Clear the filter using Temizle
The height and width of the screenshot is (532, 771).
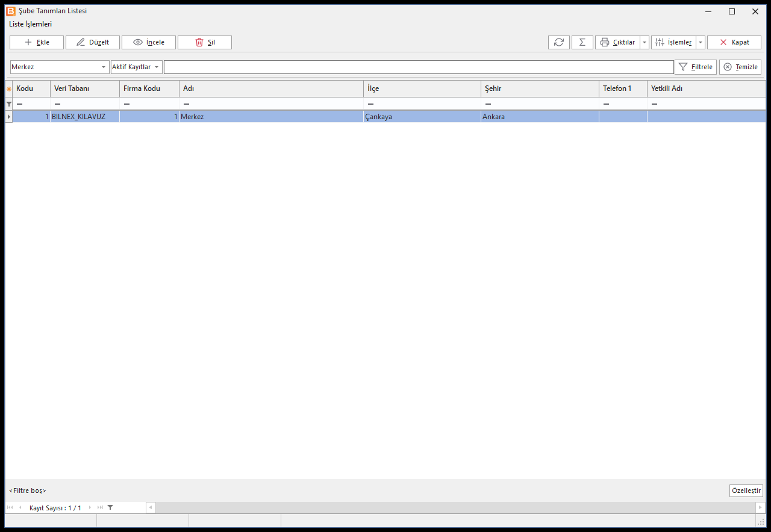tap(740, 67)
